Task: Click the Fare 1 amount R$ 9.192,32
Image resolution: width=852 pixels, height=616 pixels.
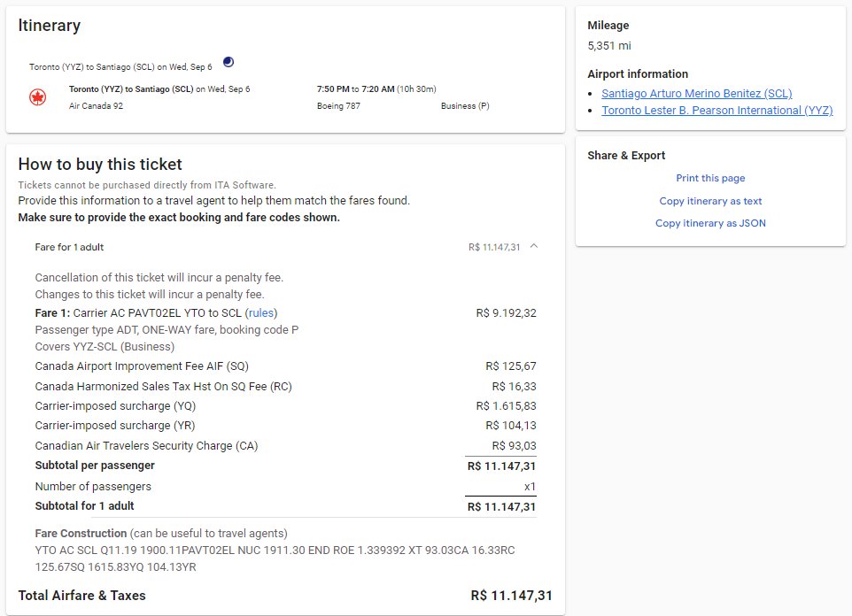Action: 506,313
